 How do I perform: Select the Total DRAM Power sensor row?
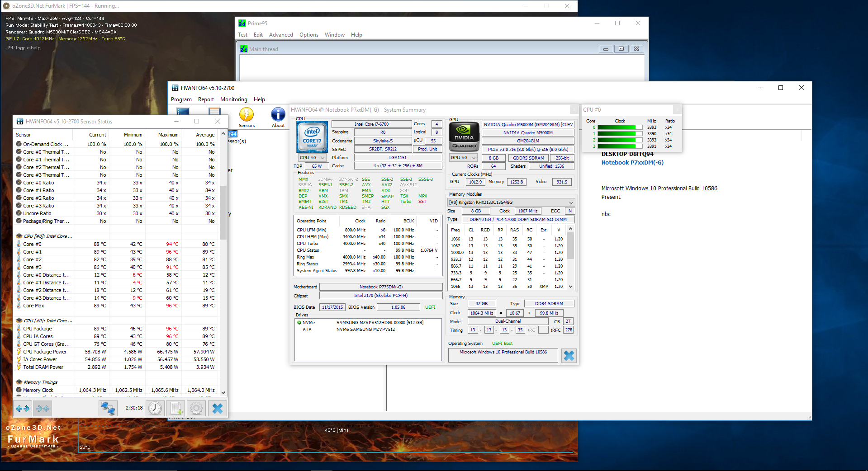tap(116, 367)
